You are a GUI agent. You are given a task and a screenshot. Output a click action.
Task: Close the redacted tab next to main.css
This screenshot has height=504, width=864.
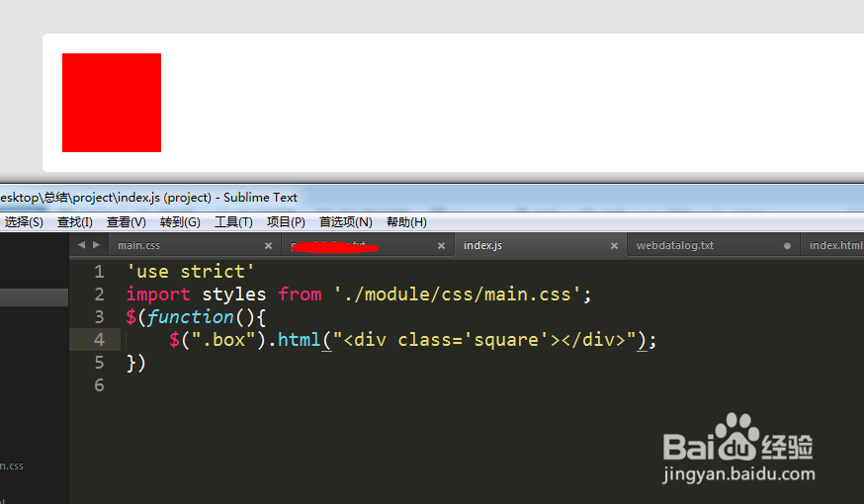click(441, 246)
